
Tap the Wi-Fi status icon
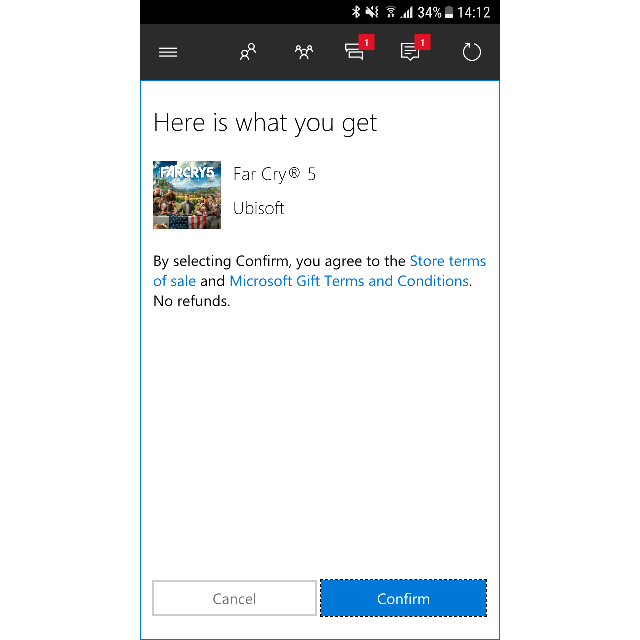pos(391,12)
